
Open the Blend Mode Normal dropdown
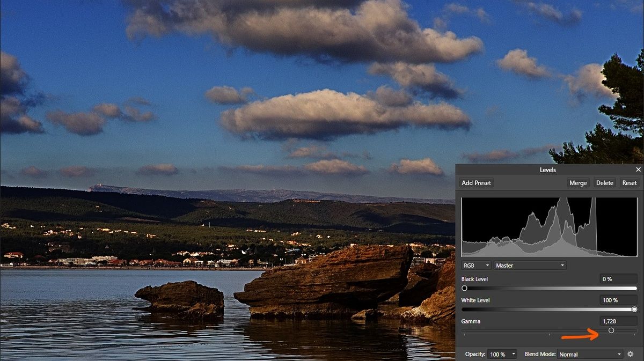(x=590, y=354)
